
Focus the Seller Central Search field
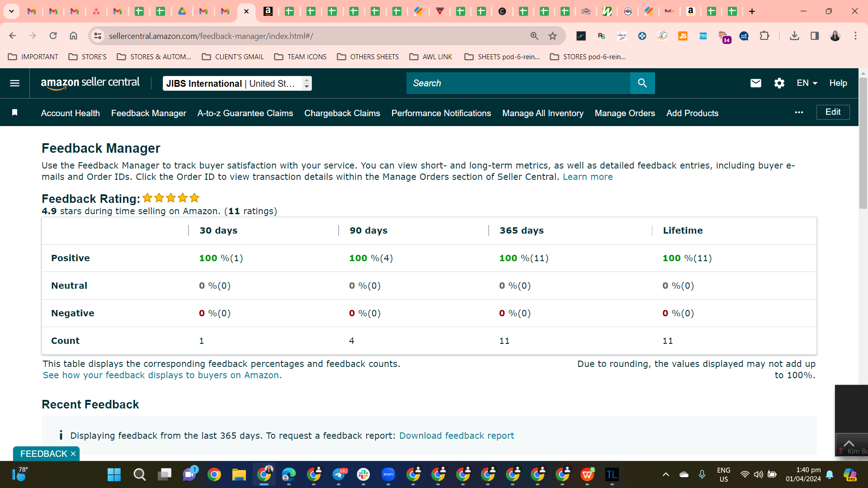click(x=518, y=83)
